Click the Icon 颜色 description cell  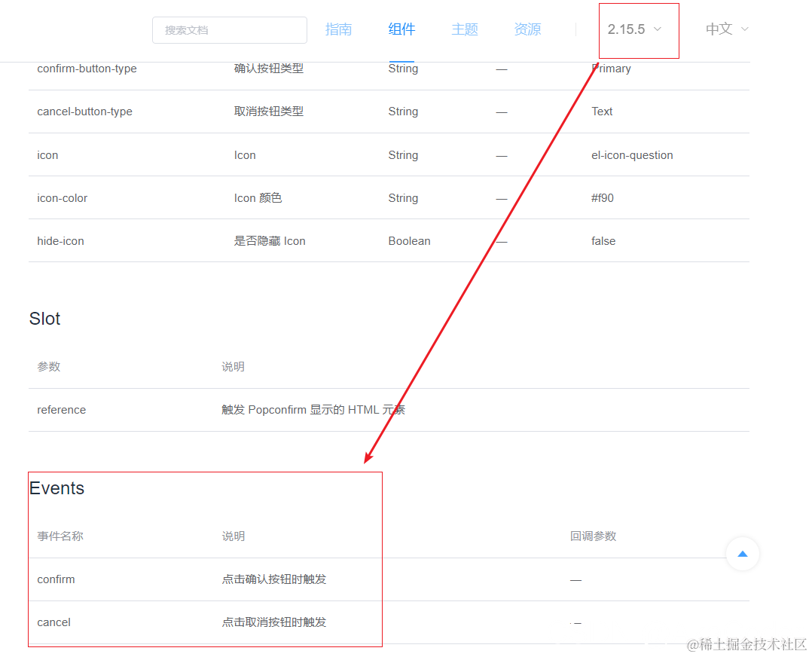pos(258,198)
